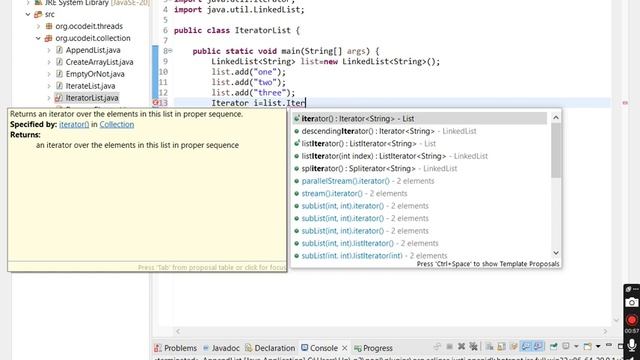Choose parallelStream().iterator() proposal

(420, 181)
